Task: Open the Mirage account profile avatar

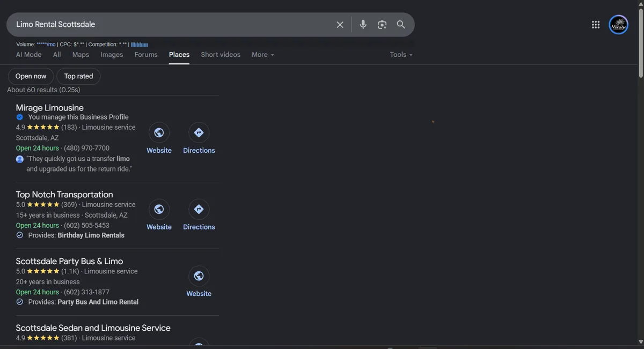Action: click(x=619, y=25)
